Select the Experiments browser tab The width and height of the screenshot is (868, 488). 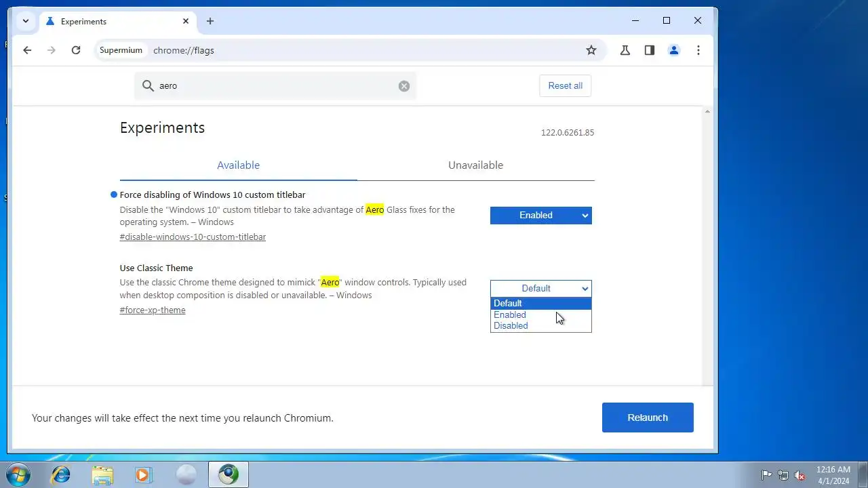tap(117, 21)
